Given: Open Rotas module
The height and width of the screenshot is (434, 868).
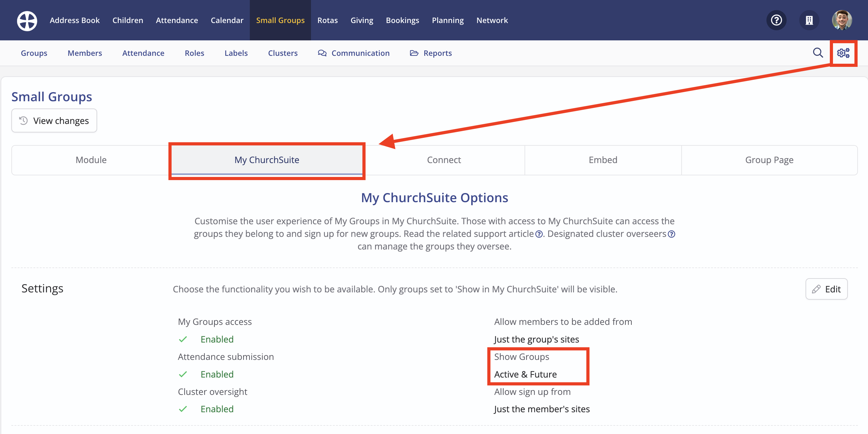Looking at the screenshot, I should point(327,20).
